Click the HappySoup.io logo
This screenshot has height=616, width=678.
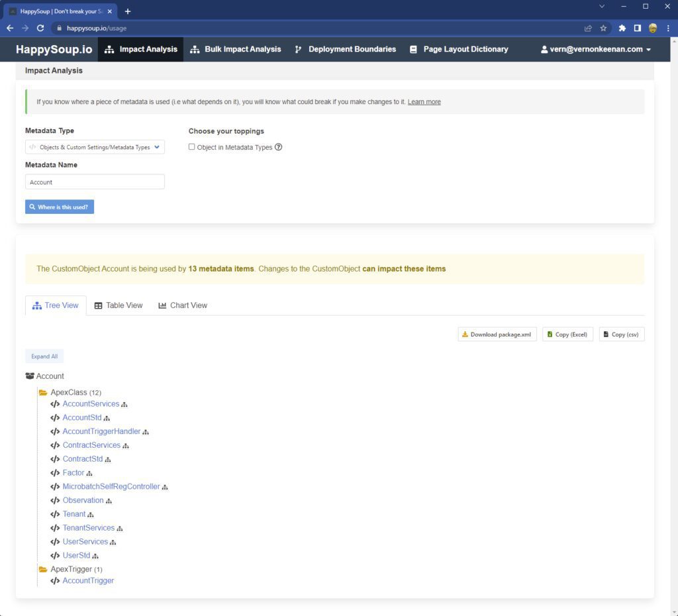[54, 49]
